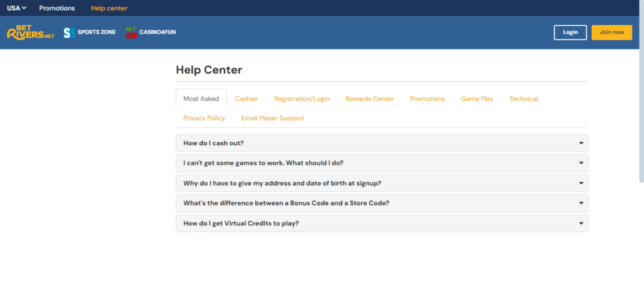Select the Most Asked tab

click(x=201, y=99)
